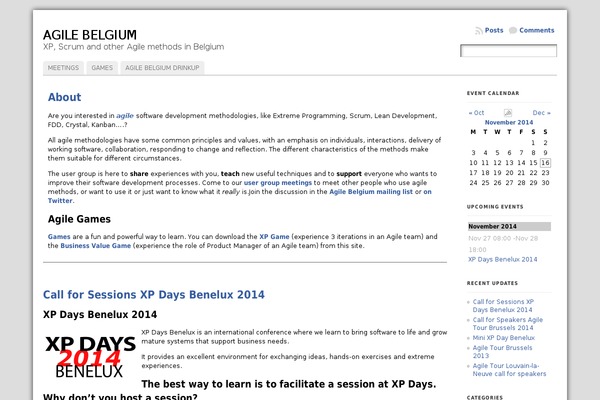Click the small icon between Oct and Dec
The width and height of the screenshot is (600, 400).
click(508, 113)
